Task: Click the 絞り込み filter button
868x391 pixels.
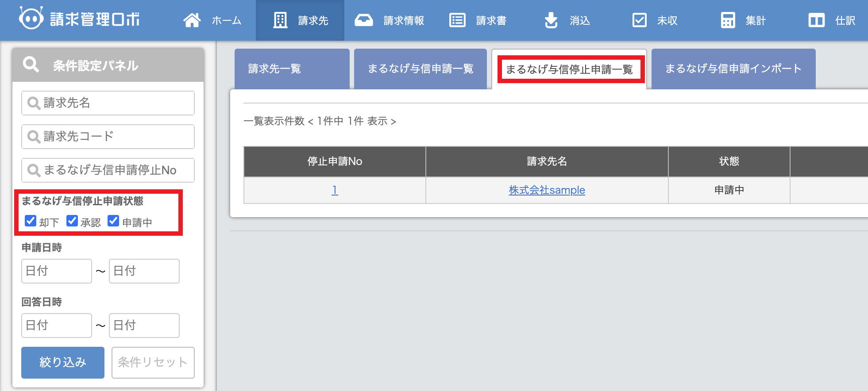Action: click(x=63, y=363)
